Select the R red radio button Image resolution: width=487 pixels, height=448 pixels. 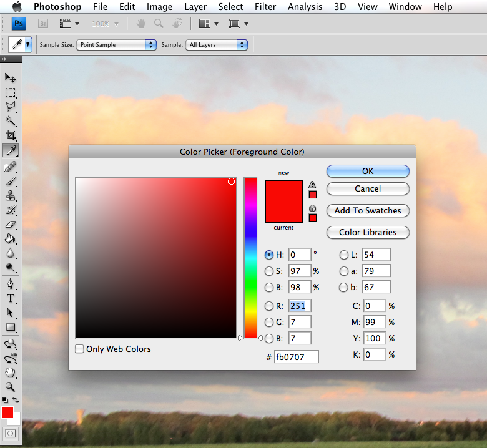269,306
